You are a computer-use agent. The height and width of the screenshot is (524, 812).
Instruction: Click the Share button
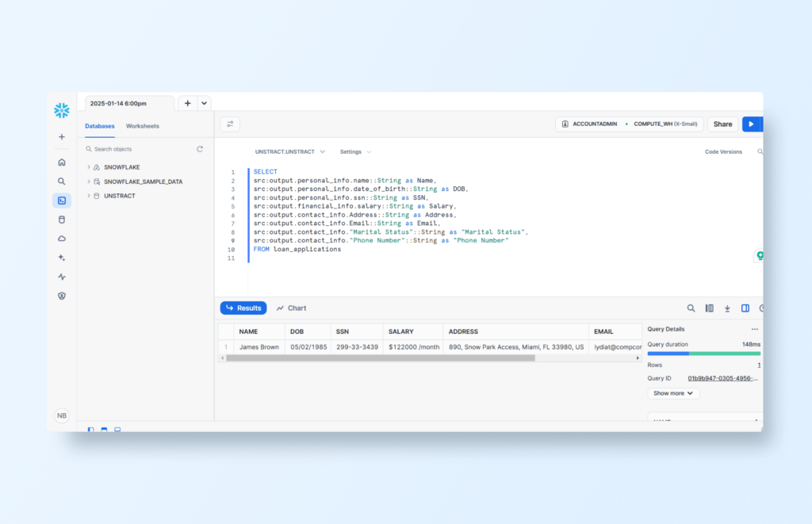[x=722, y=124]
